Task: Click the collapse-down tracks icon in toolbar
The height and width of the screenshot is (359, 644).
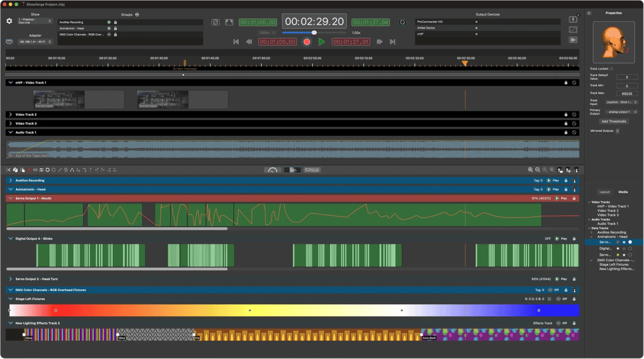Action: (576, 170)
